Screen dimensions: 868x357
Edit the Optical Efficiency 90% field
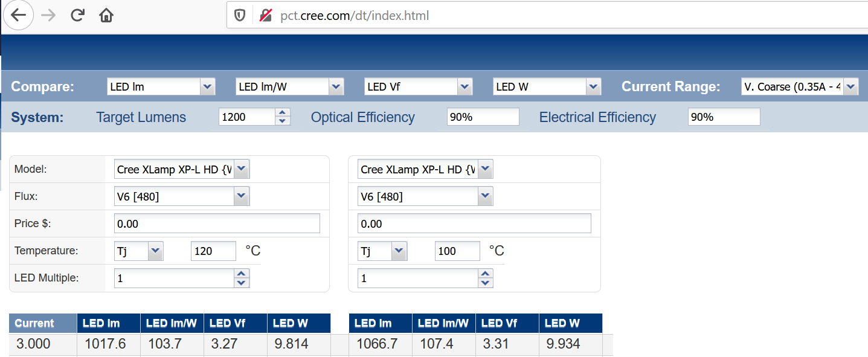pos(483,117)
